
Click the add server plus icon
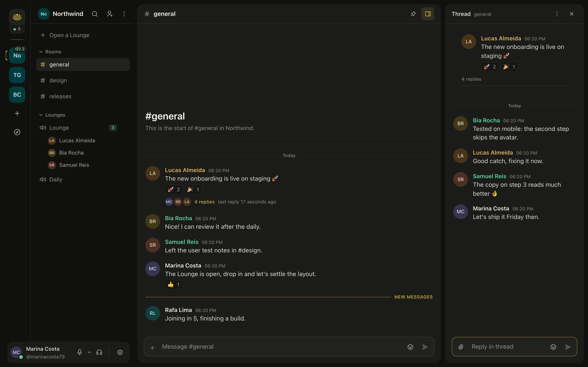17,113
